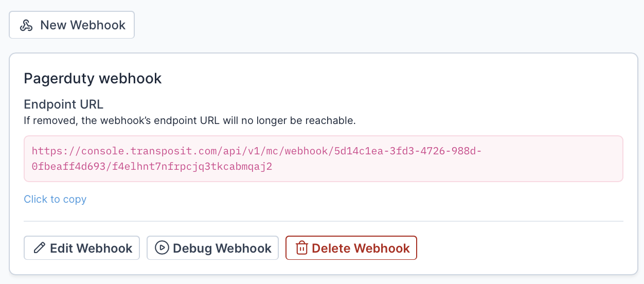644x284 pixels.
Task: Click the "Pagerduty webhook" card title
Action: [x=93, y=78]
